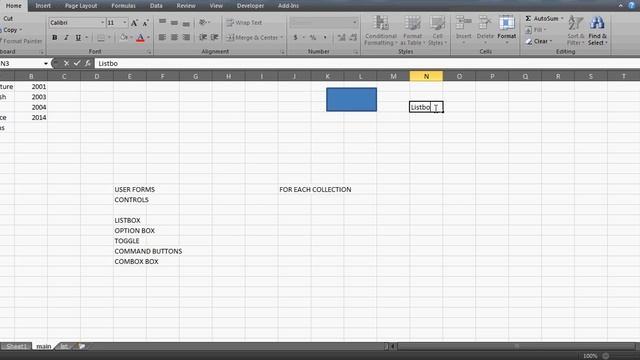Click Format Painter
640x360 pixels.
pyautogui.click(x=21, y=41)
